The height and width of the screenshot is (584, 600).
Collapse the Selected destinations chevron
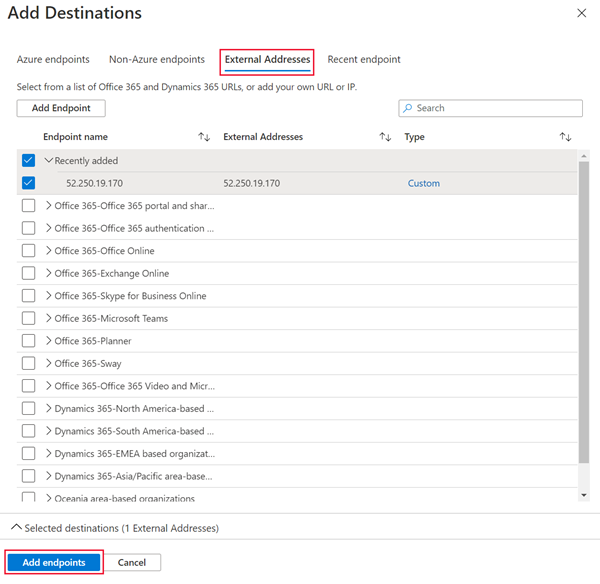(x=15, y=527)
